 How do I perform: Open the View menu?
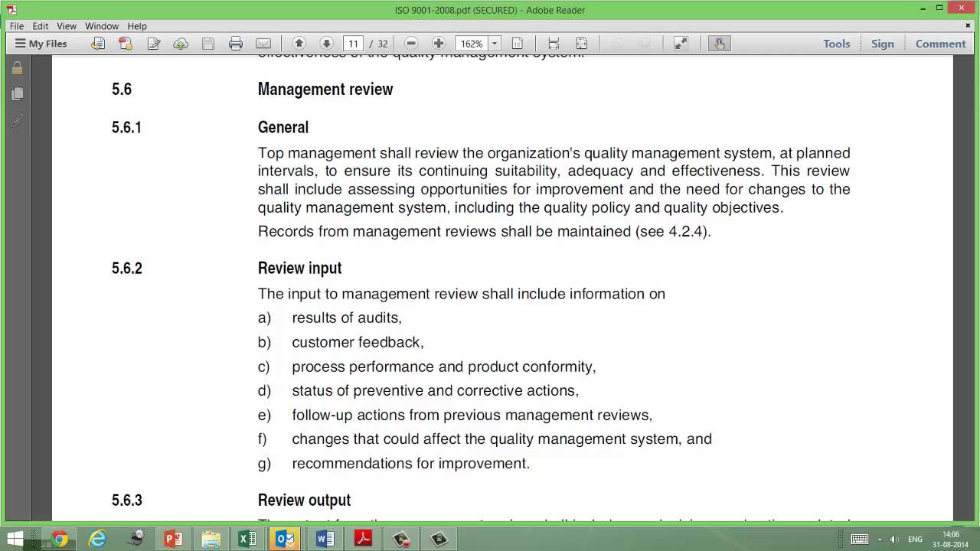click(x=67, y=26)
